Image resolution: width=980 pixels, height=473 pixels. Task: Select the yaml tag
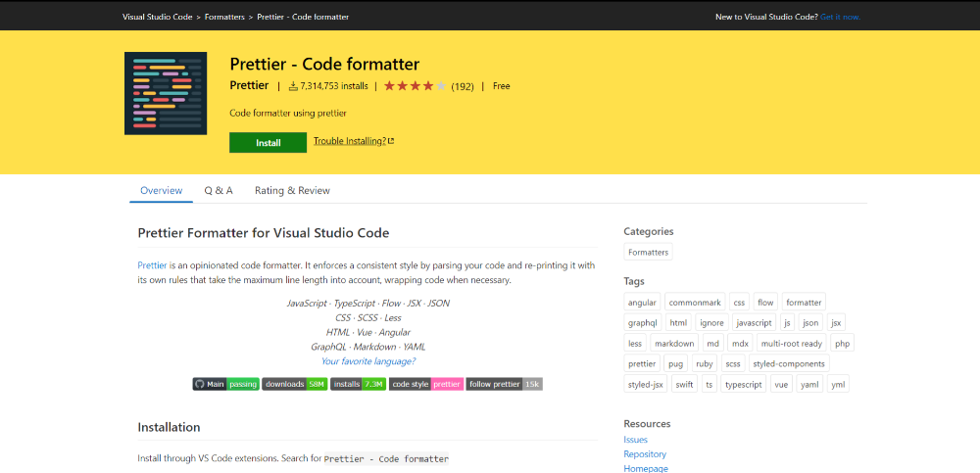tap(810, 384)
